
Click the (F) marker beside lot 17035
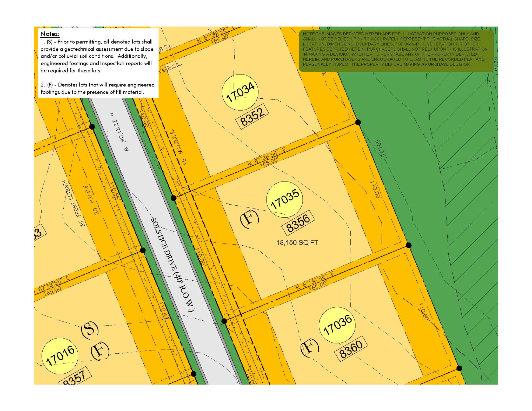tap(249, 219)
